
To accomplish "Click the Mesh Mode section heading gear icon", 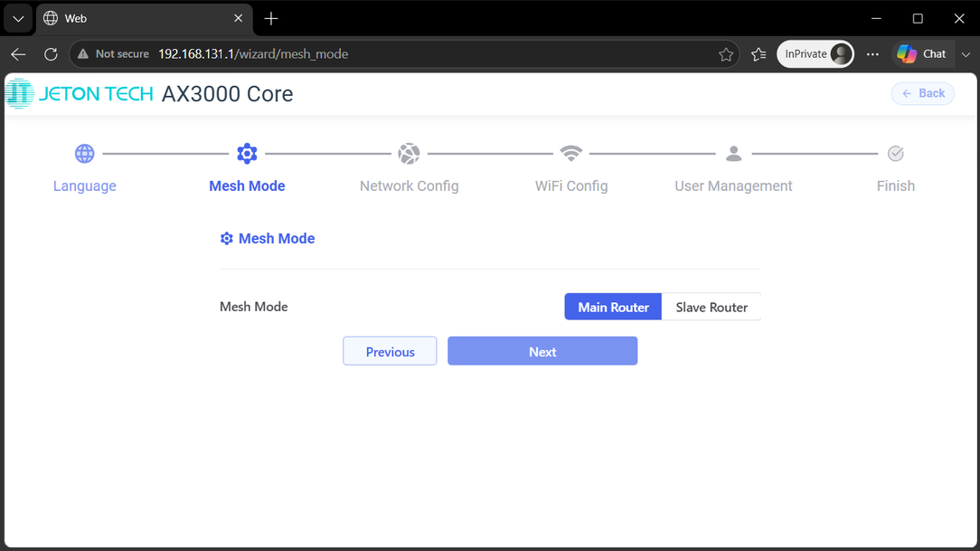I will (226, 238).
